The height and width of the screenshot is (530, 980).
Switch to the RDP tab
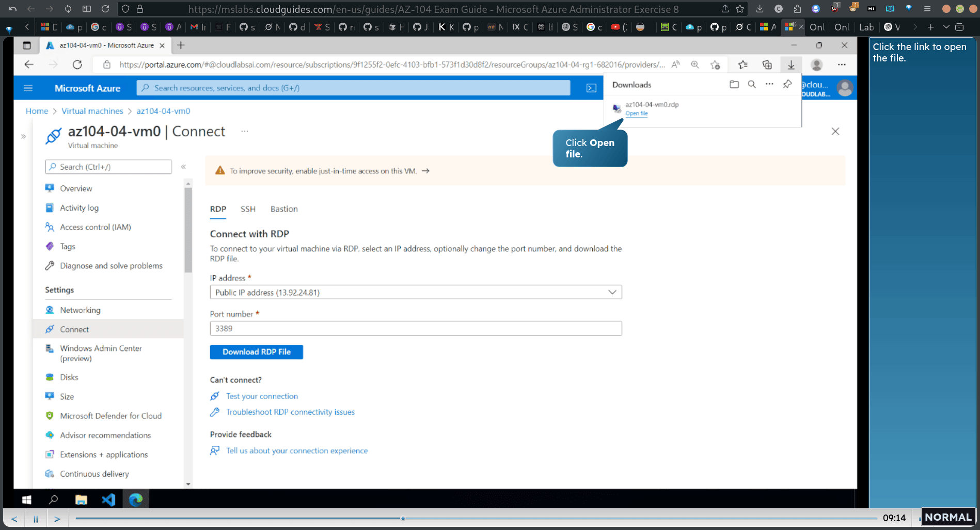[218, 209]
